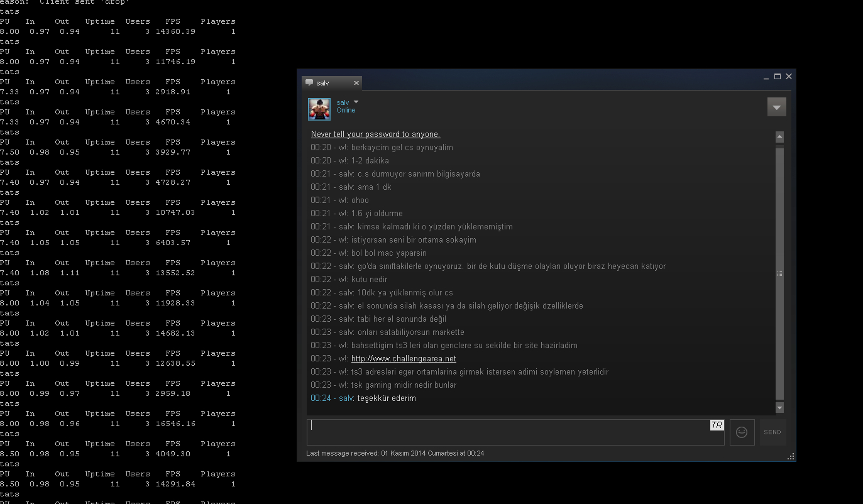Click message 'ohoo' from w!

[x=360, y=200]
